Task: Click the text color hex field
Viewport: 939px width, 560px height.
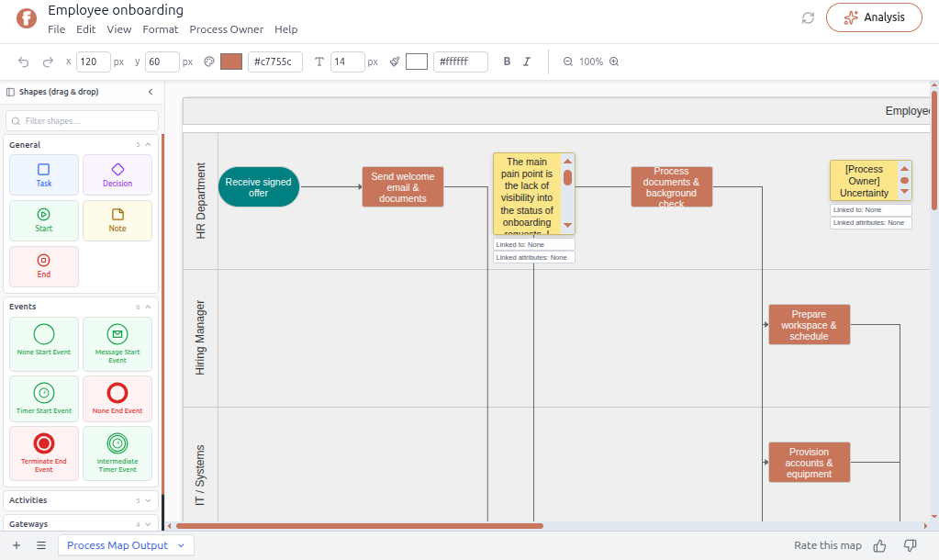Action: point(461,62)
